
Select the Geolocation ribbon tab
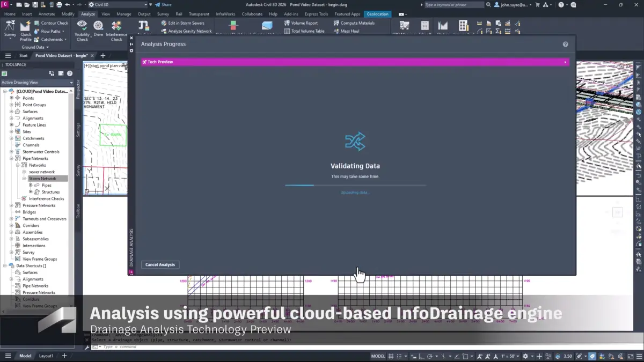coord(378,14)
